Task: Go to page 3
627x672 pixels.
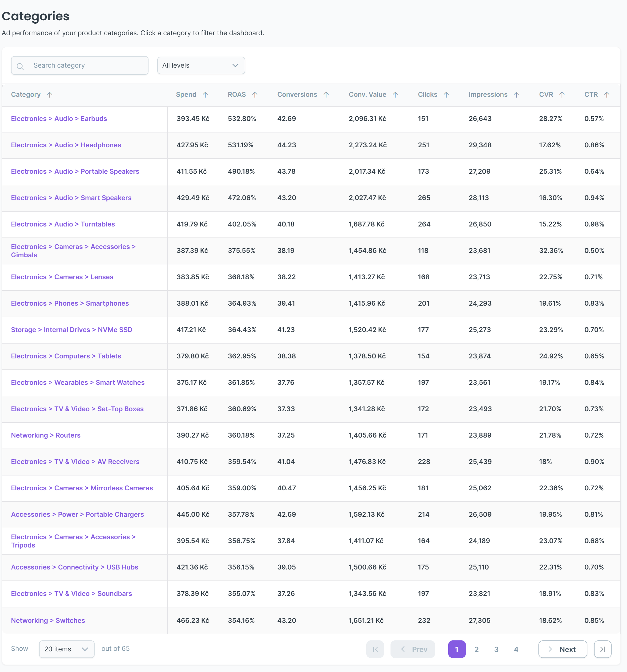Action: [x=496, y=649]
